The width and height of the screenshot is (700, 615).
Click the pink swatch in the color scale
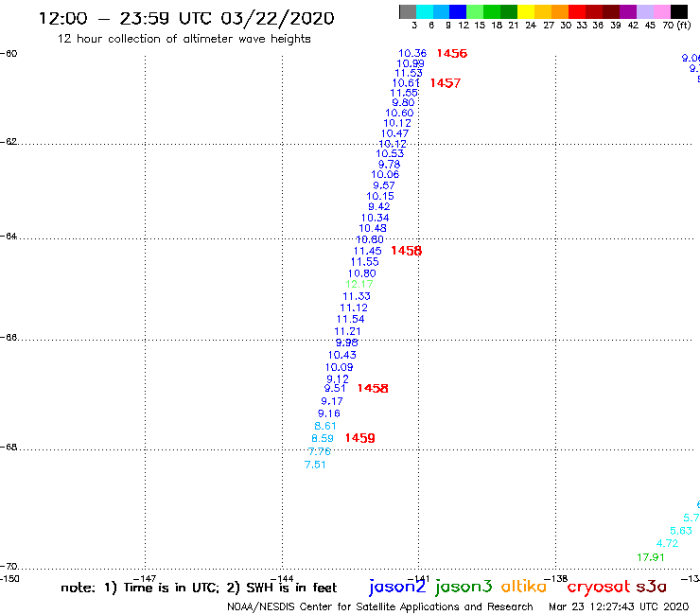tap(662, 11)
